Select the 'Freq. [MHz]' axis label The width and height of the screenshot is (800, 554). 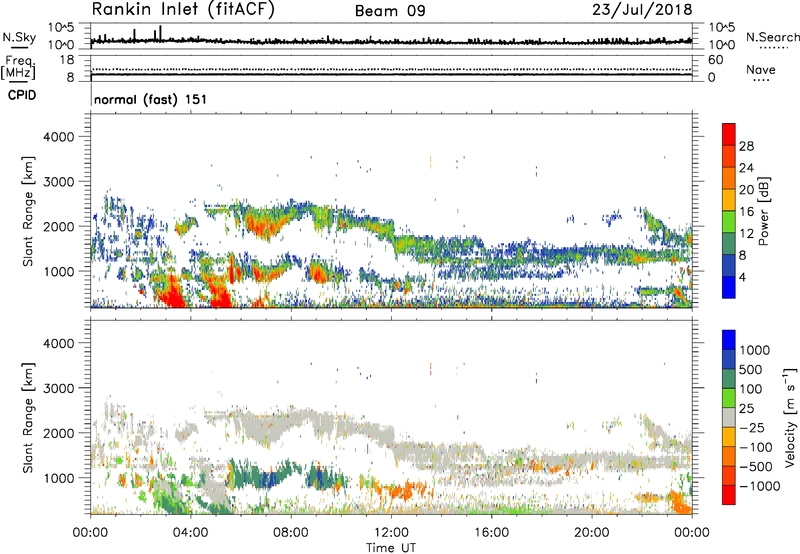point(19,67)
